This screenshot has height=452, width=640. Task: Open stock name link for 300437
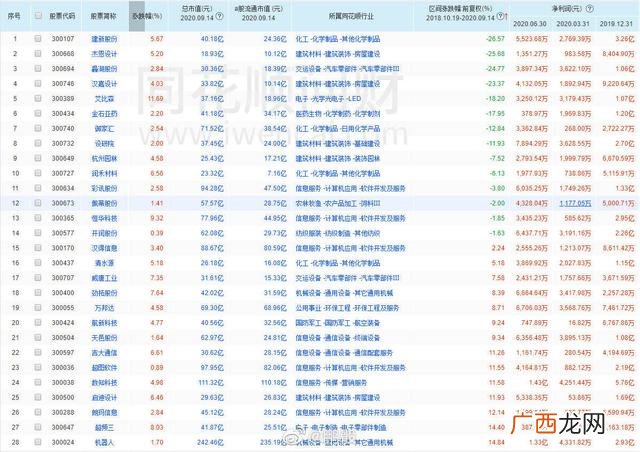(x=104, y=263)
